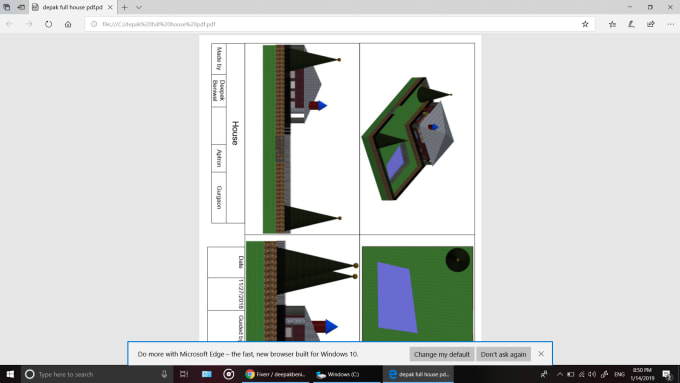Open a new tab with plus icon
This screenshot has width=680, height=383.
(124, 7)
